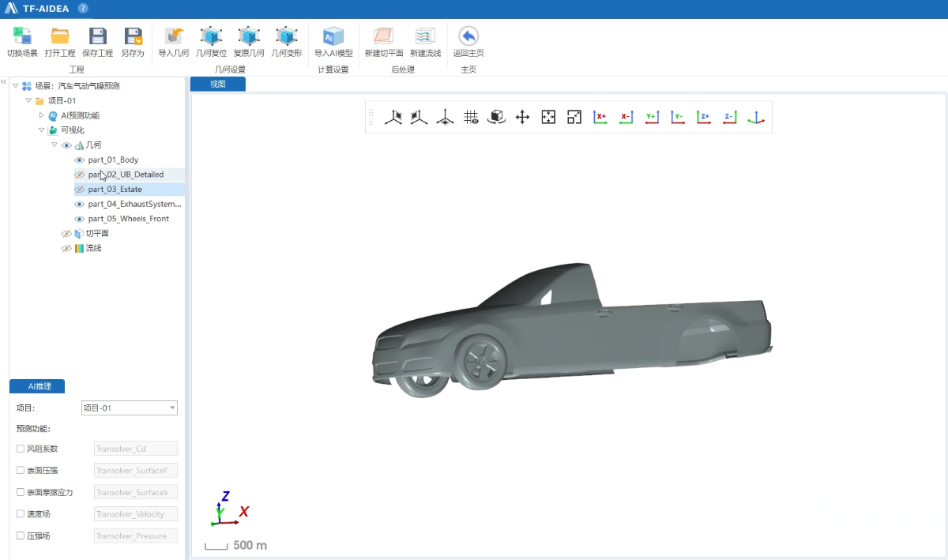The image size is (948, 560).
Task: Click 导入几何 import geometry icon
Action: (174, 36)
